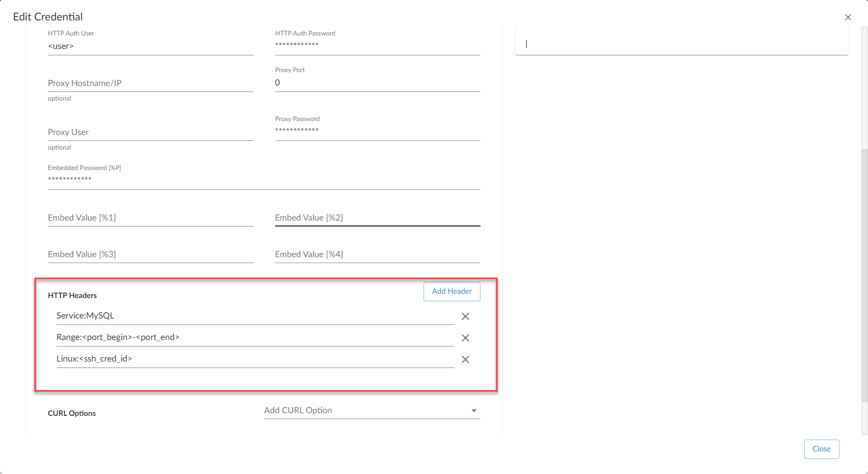Click the dialog's vertical scrollbar
This screenshot has width=868, height=474.
tap(864, 274)
